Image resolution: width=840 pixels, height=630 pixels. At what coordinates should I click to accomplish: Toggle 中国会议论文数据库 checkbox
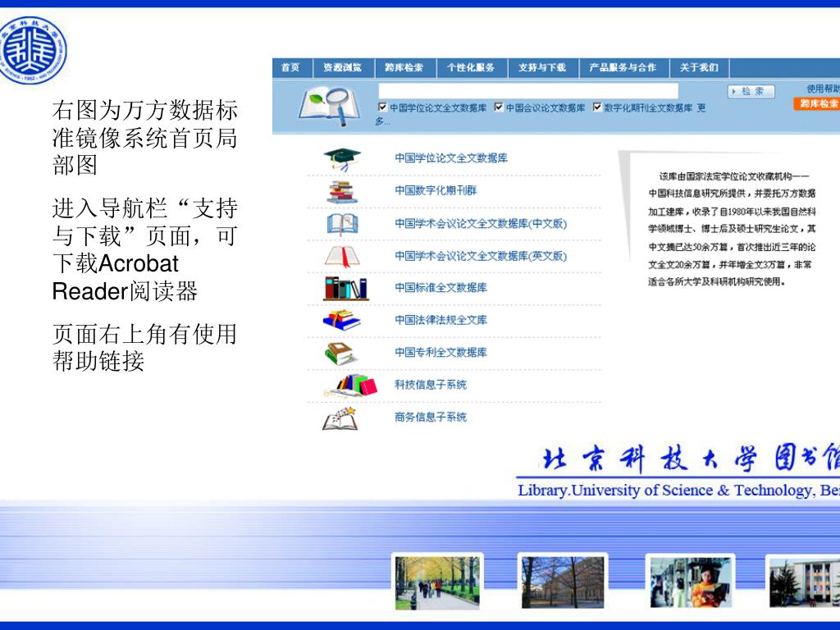click(499, 107)
